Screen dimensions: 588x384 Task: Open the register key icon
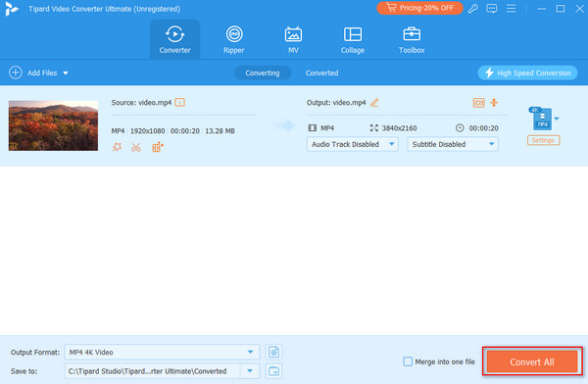pyautogui.click(x=473, y=8)
